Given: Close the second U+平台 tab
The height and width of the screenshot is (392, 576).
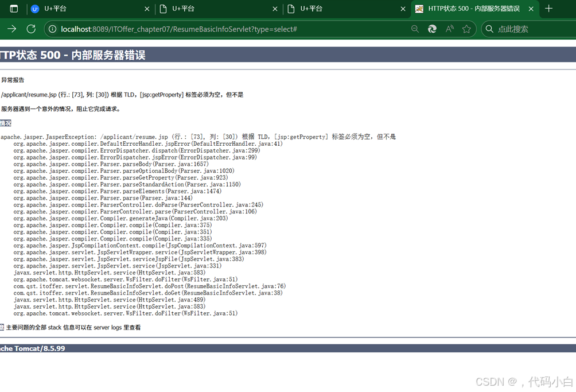Looking at the screenshot, I should pyautogui.click(x=274, y=9).
